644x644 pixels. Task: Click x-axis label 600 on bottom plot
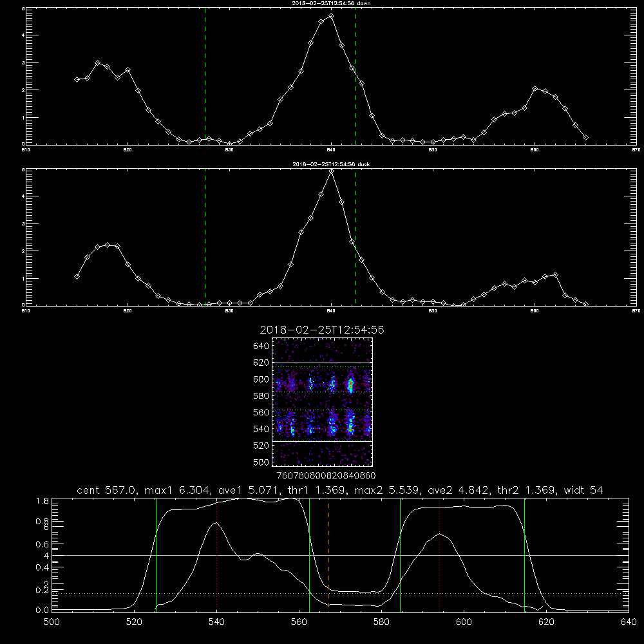[x=464, y=622]
